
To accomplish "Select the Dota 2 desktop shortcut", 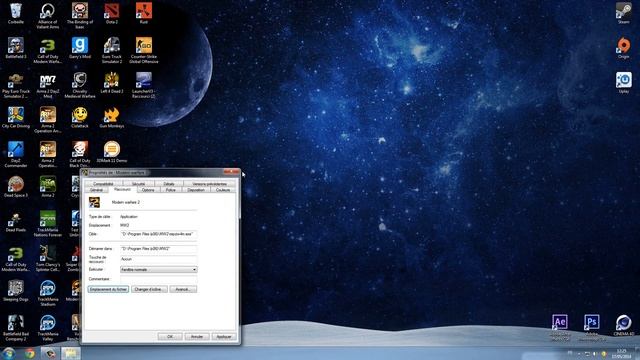I will [x=111, y=13].
